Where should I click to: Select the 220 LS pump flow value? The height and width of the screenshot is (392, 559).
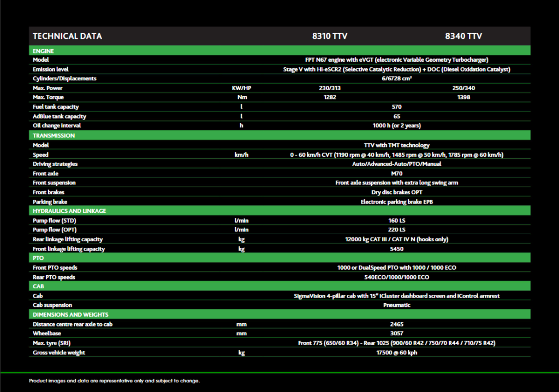(x=397, y=230)
